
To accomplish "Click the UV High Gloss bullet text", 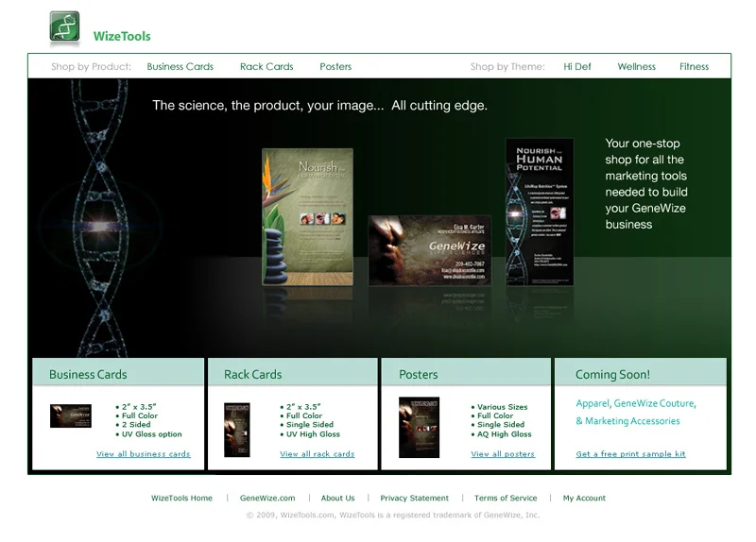I will pyautogui.click(x=313, y=434).
